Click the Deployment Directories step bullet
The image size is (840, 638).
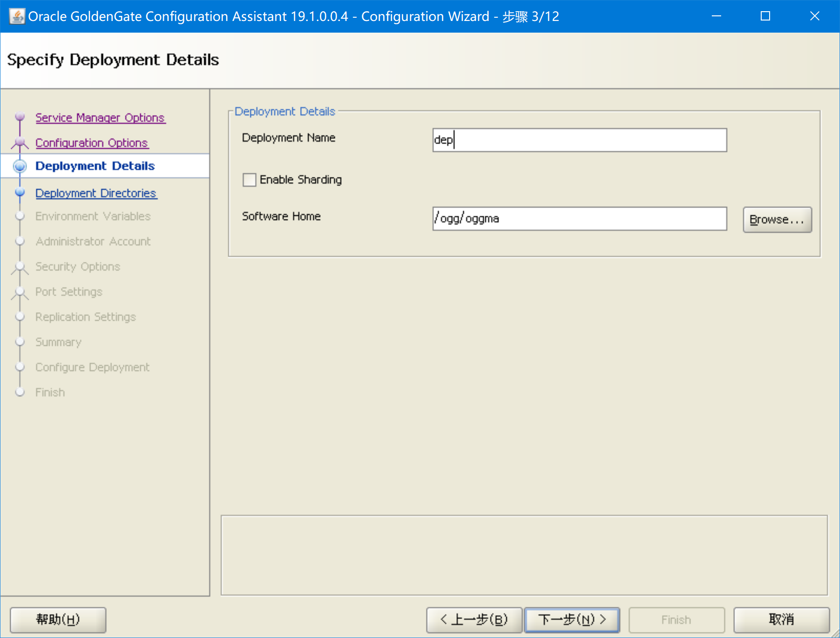pos(20,192)
